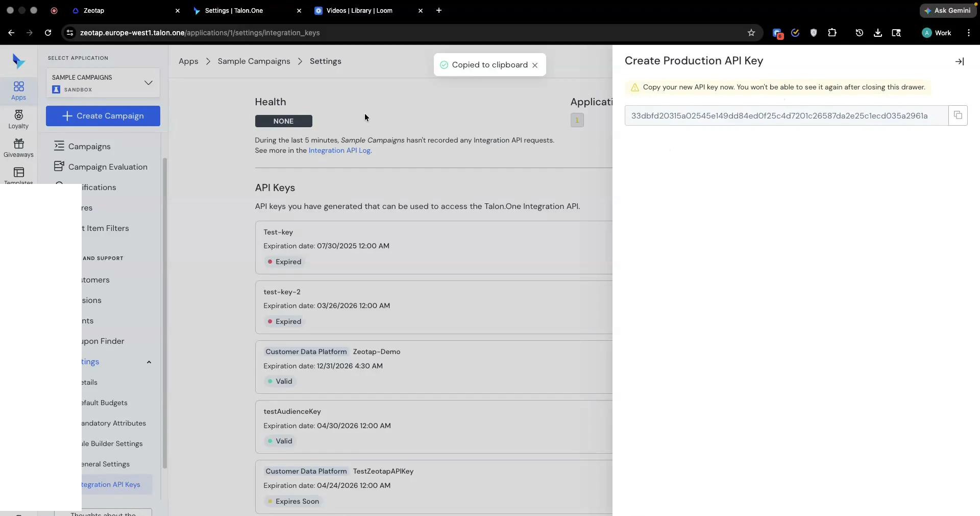This screenshot has height=516, width=980.
Task: Close the Loom Videos tab
Action: [x=421, y=10]
